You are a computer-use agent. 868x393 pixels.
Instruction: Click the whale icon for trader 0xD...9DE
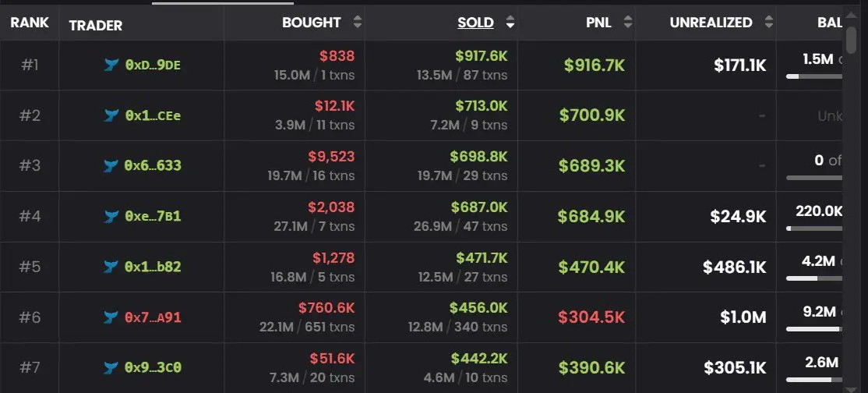point(112,65)
